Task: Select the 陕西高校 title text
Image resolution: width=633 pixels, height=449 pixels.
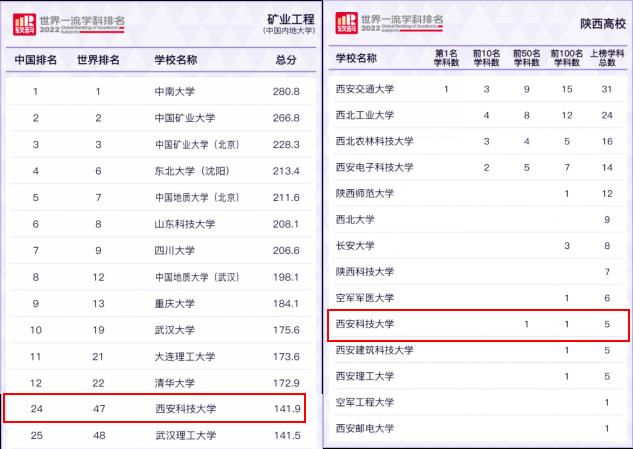Action: pyautogui.click(x=596, y=22)
